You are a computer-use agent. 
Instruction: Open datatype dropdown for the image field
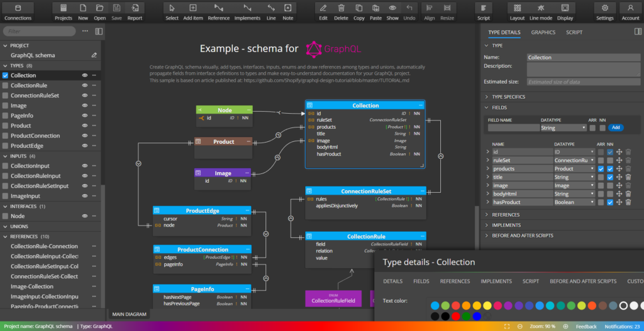pyautogui.click(x=575, y=185)
